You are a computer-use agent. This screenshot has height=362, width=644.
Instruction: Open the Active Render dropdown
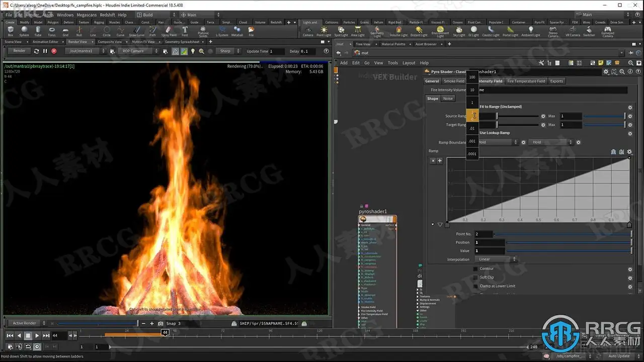[x=29, y=323]
